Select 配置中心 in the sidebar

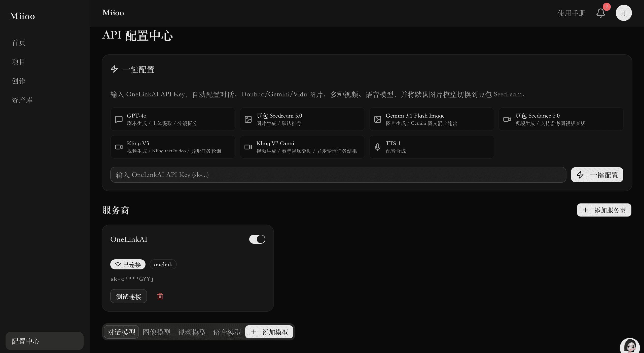pyautogui.click(x=45, y=341)
